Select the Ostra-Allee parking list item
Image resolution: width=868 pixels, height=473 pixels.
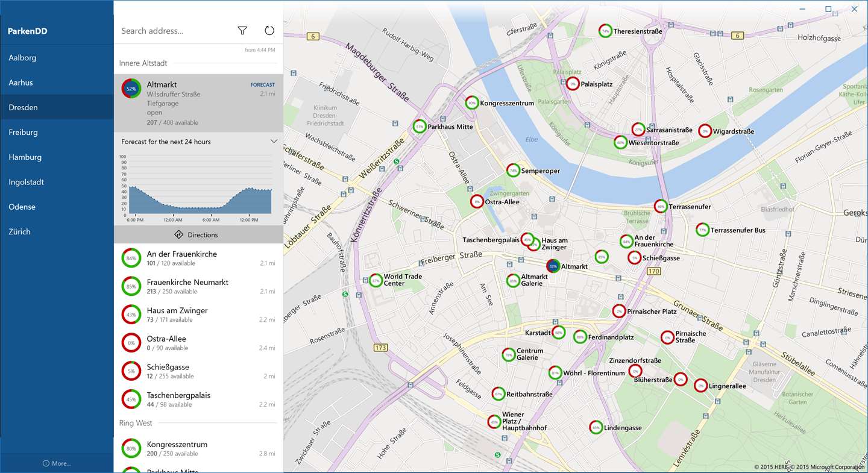pos(198,343)
